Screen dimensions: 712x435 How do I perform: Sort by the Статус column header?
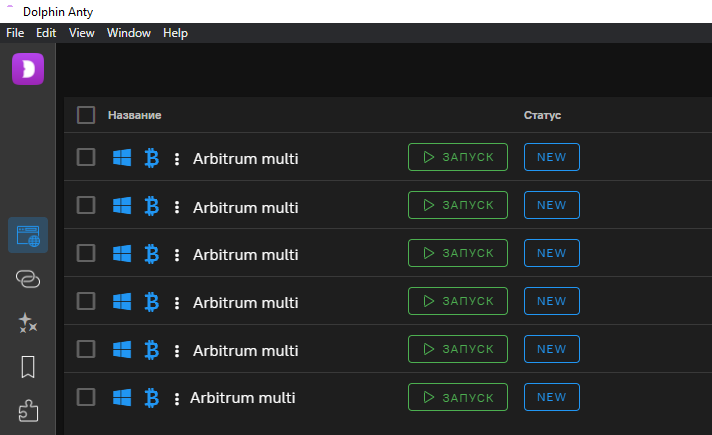[x=542, y=115]
